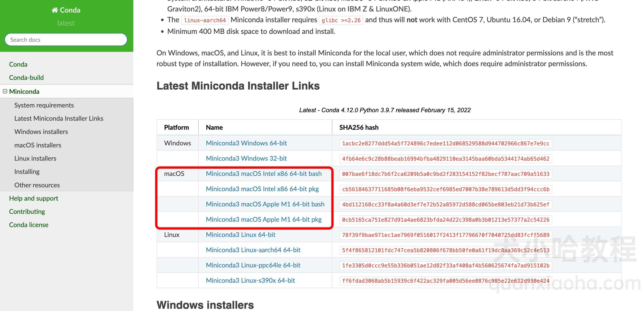
Task: Open Installing section in sidebar
Action: click(26, 171)
